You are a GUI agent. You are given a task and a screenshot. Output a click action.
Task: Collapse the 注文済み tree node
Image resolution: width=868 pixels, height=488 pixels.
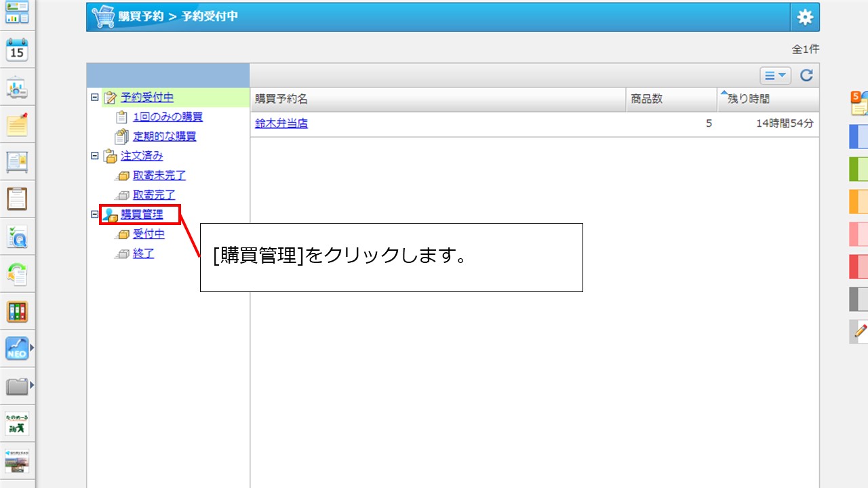coord(95,156)
